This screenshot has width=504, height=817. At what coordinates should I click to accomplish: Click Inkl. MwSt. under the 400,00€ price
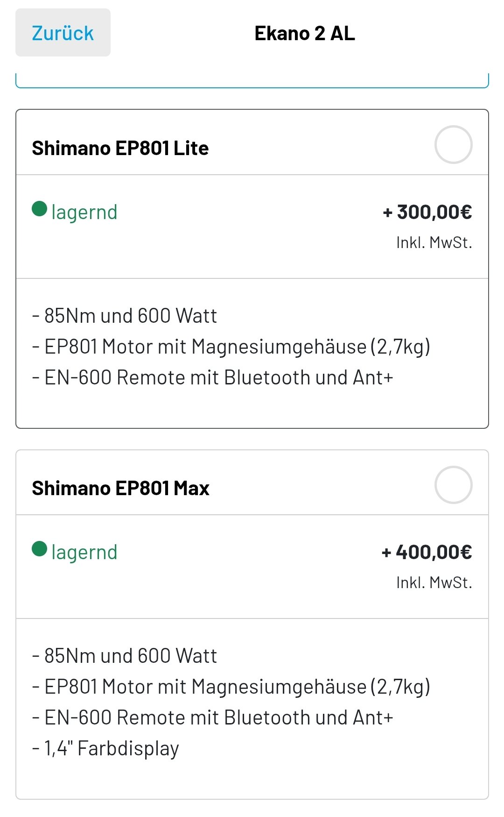434,583
